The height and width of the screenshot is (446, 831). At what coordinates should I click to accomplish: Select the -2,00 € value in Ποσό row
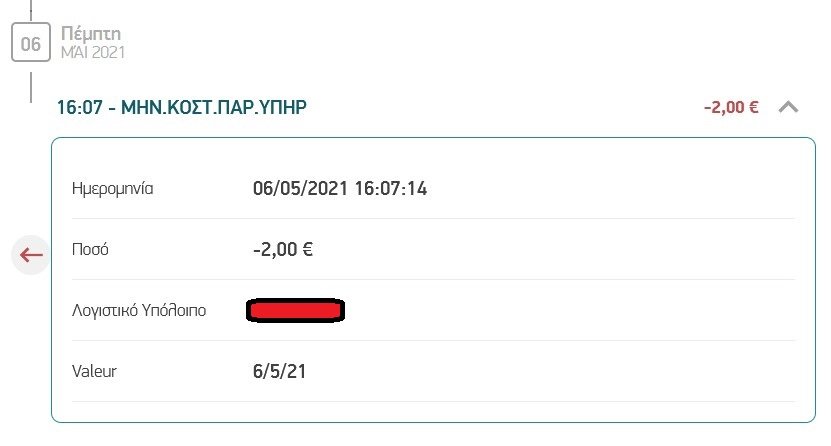[283, 249]
